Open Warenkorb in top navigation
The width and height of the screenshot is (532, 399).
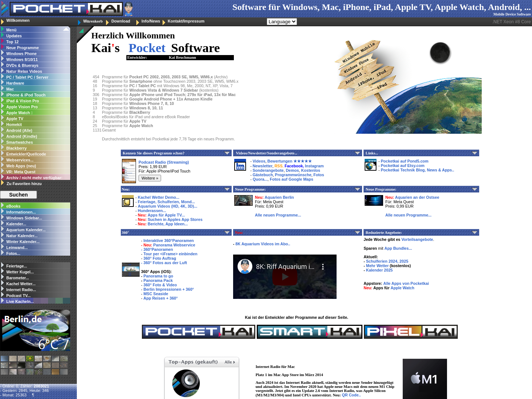point(93,21)
